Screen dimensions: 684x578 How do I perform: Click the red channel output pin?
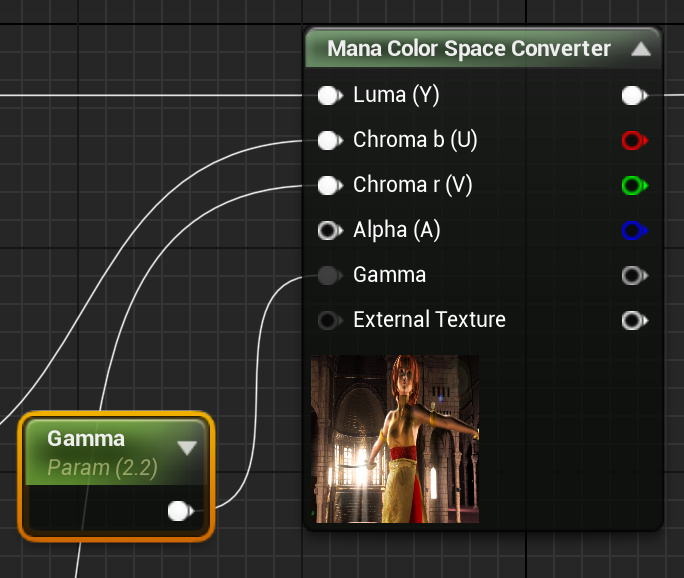(x=635, y=140)
